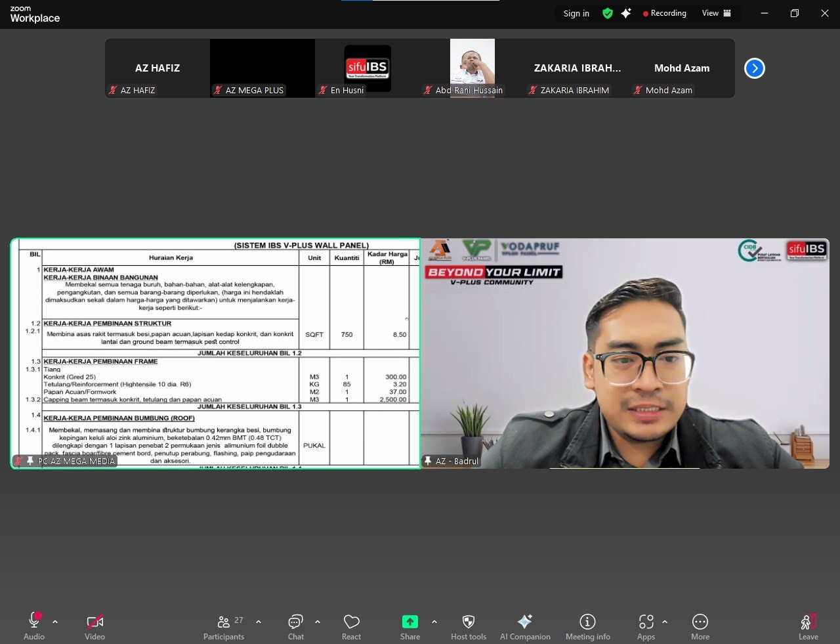Image resolution: width=840 pixels, height=644 pixels.
Task: Start camera with the Video button
Action: [x=94, y=626]
